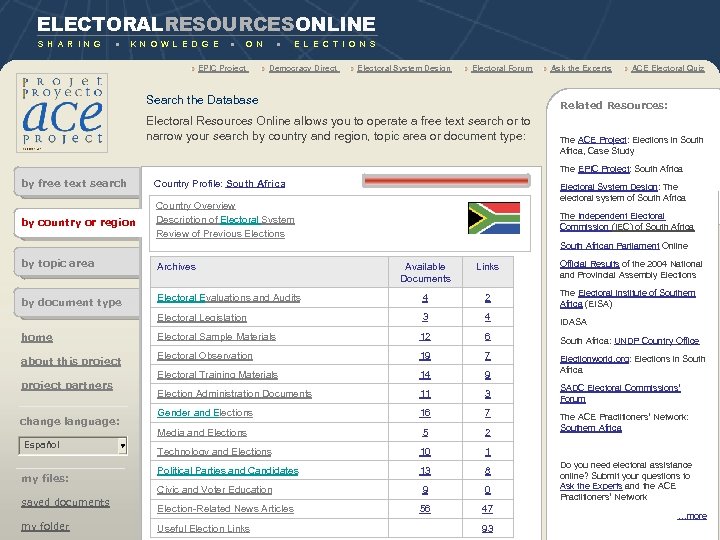Open my folder link
This screenshot has height=540, width=720.
[x=45, y=526]
